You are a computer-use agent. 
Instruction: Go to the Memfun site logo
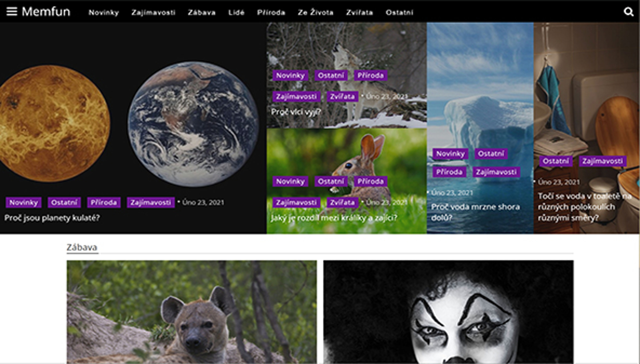(46, 12)
